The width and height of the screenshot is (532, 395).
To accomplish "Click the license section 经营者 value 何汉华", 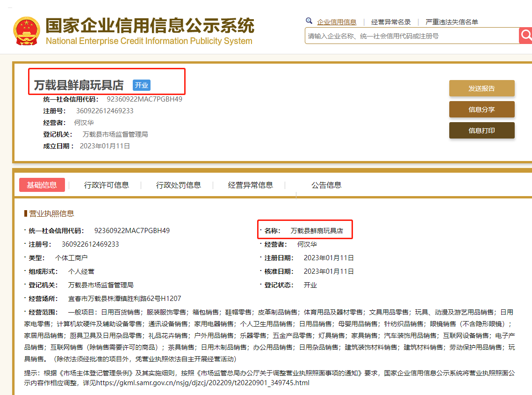I will (x=307, y=244).
